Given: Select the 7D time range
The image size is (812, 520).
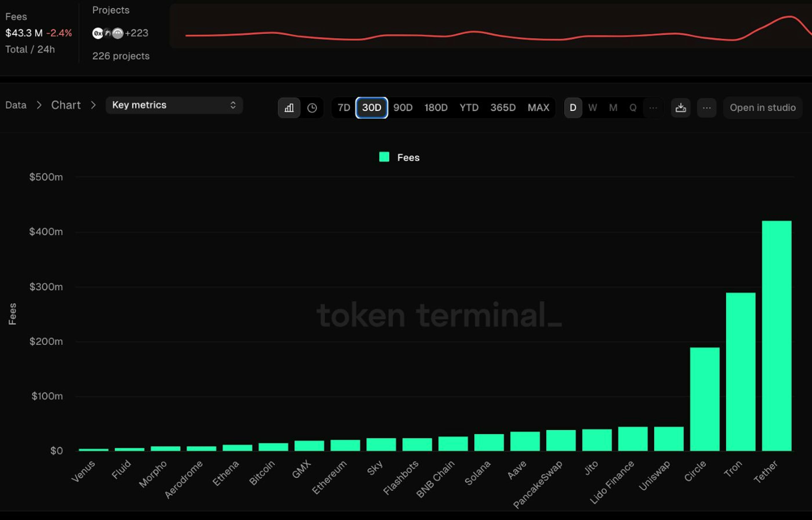Looking at the screenshot, I should click(x=344, y=108).
